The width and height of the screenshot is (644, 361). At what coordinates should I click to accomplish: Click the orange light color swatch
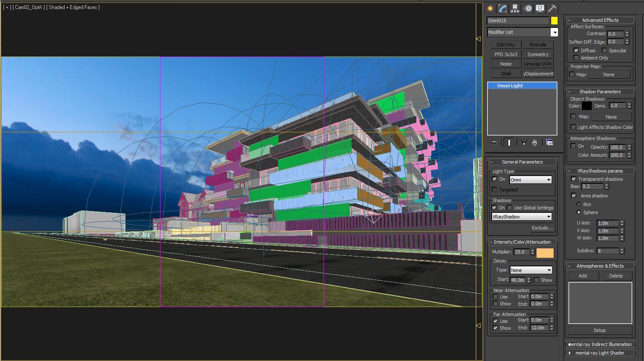coord(545,253)
